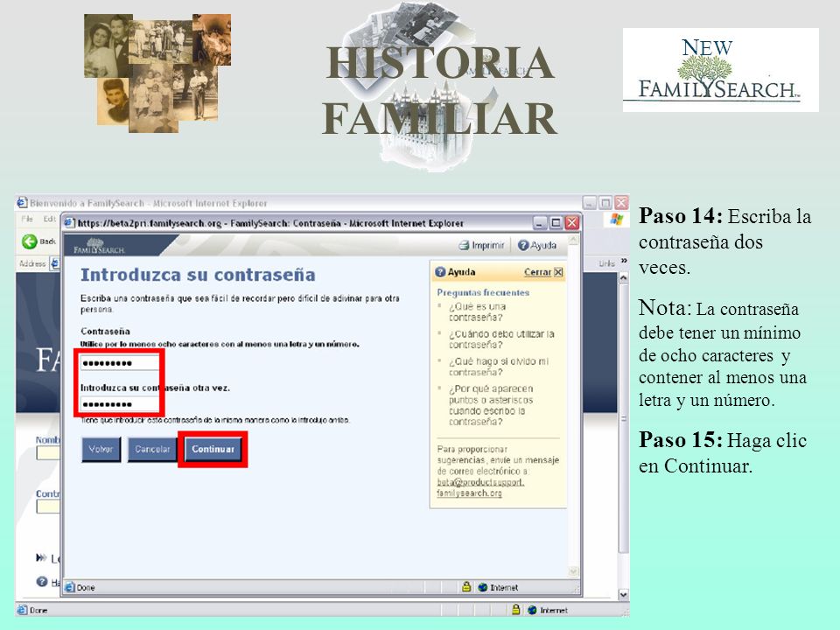The image size is (840, 630).
Task: Close the Contraseña popup window
Action: click(572, 223)
